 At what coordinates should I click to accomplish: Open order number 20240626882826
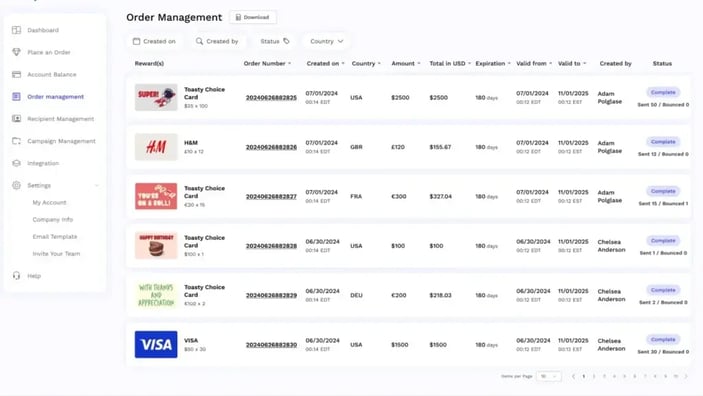[271, 147]
